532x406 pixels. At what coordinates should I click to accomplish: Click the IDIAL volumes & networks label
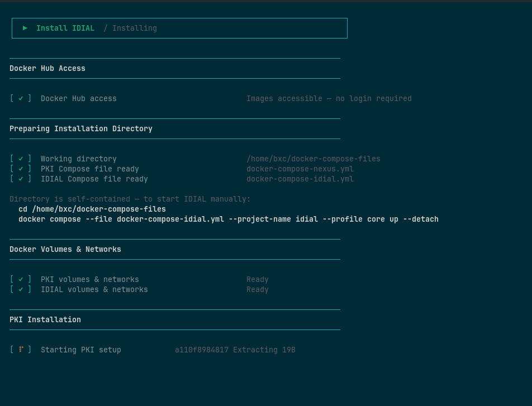[x=94, y=290]
